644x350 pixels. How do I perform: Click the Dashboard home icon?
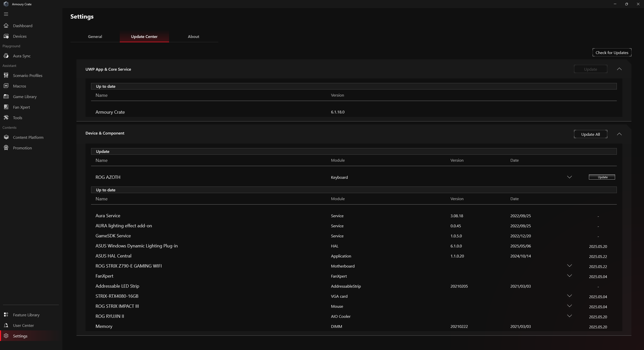click(x=6, y=26)
